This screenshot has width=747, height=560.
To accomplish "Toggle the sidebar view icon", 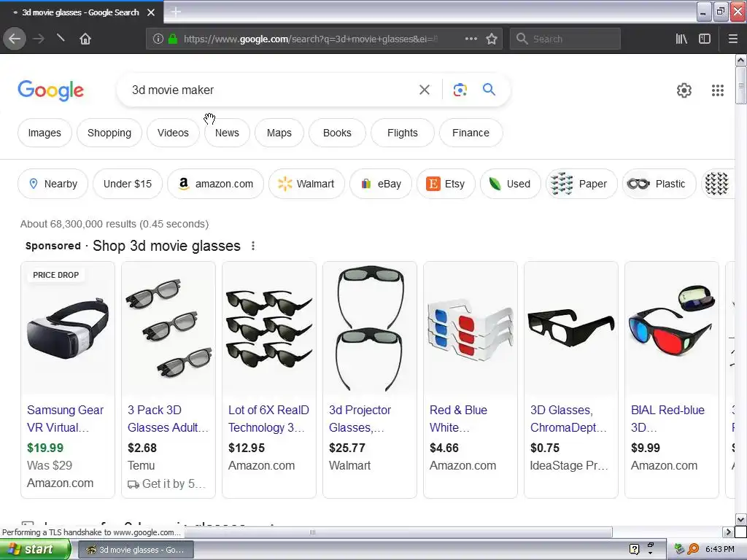I will [x=705, y=39].
